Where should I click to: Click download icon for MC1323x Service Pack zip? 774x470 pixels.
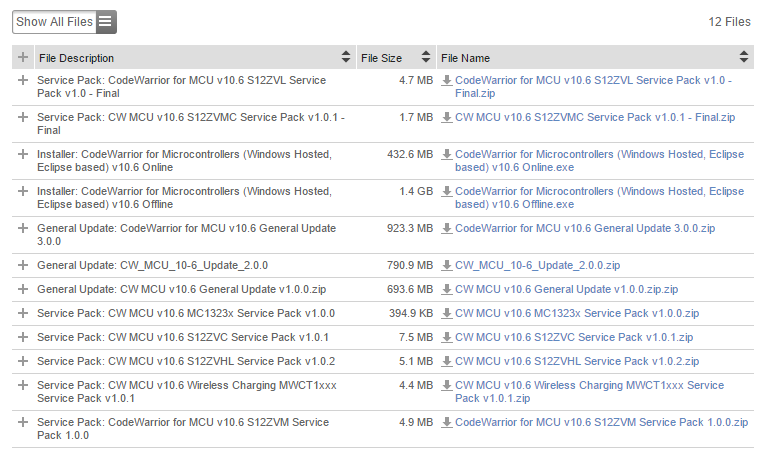click(x=446, y=313)
